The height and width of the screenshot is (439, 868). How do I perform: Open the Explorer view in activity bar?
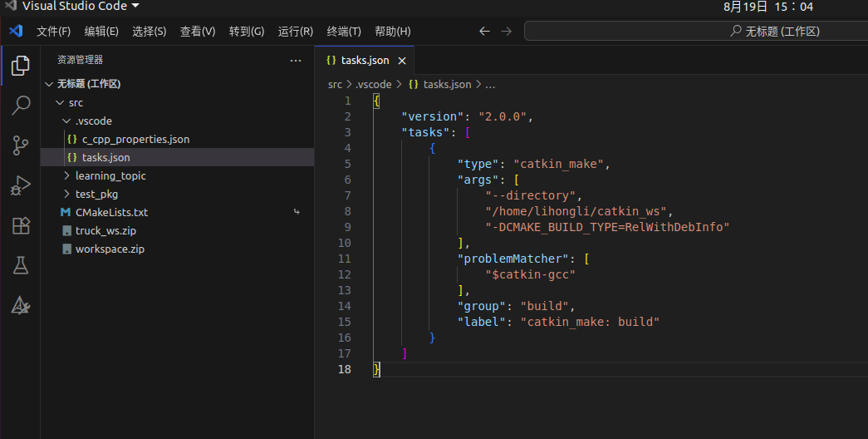[x=21, y=66]
